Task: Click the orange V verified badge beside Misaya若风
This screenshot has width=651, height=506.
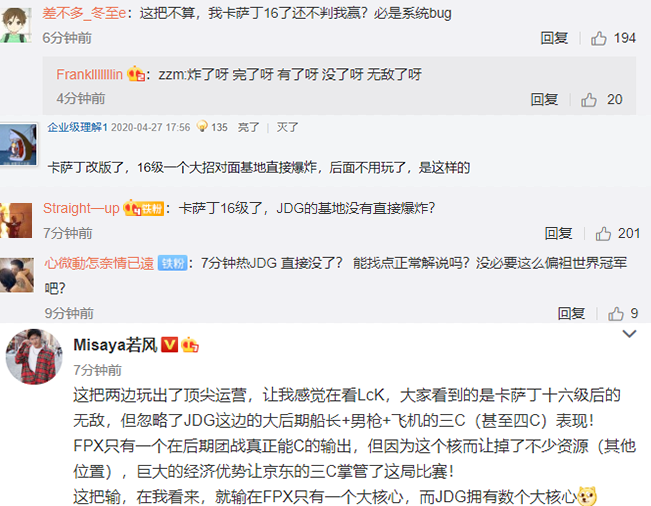Action: pos(169,345)
